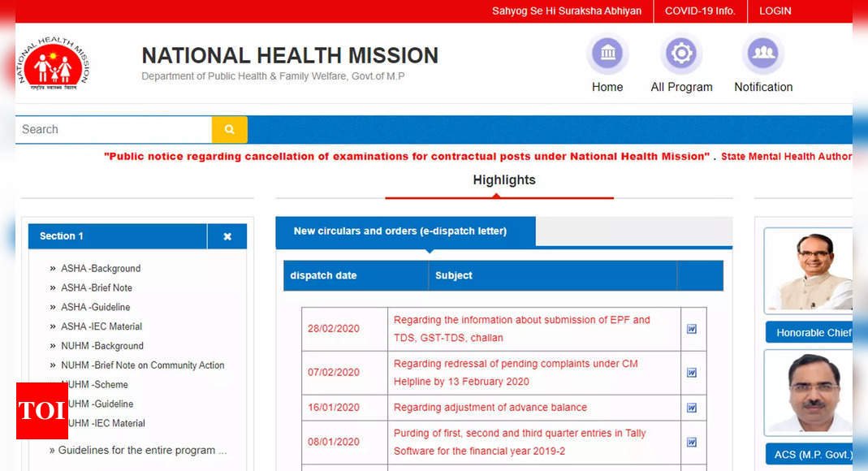
Task: Download Word file for 16/01/2020 circular
Action: [692, 408]
